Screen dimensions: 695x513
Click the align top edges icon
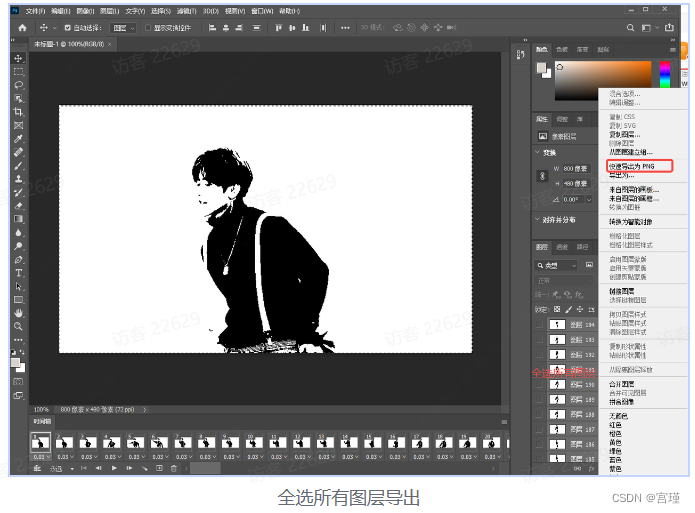click(x=278, y=27)
